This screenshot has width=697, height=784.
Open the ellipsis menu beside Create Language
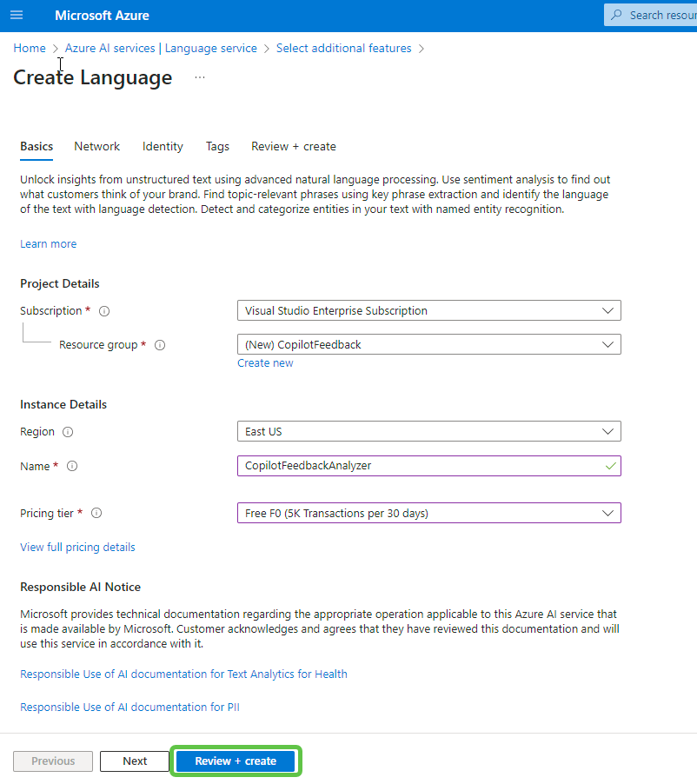(x=200, y=77)
